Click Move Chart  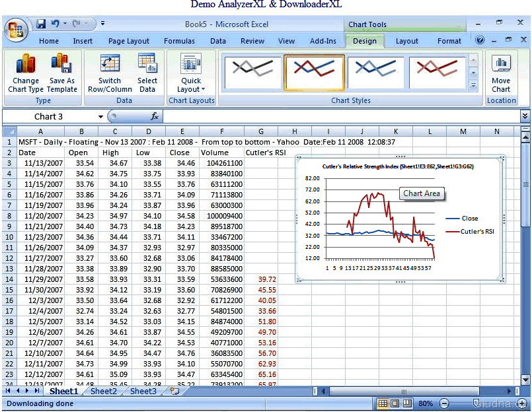tap(501, 73)
